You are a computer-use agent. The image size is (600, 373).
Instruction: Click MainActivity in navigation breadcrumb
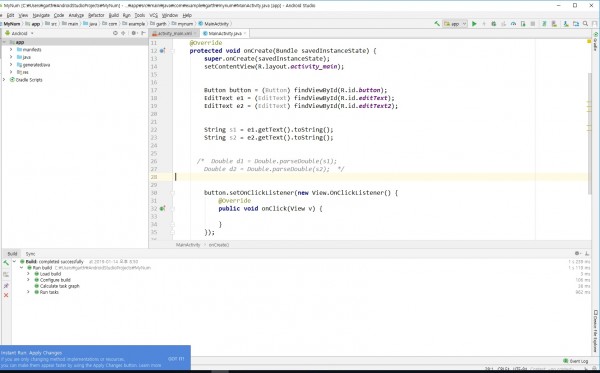pos(214,24)
